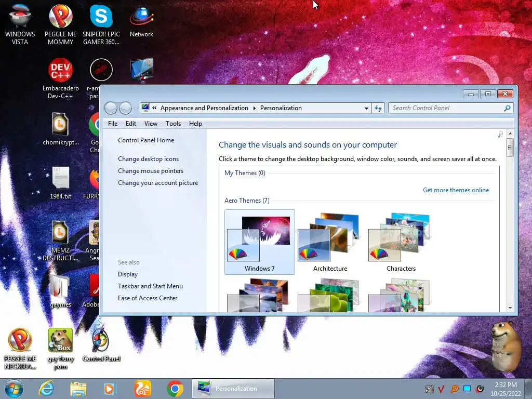Select the Box gopher desktop icon
Viewport: 532px width, 399px height.
click(x=60, y=348)
